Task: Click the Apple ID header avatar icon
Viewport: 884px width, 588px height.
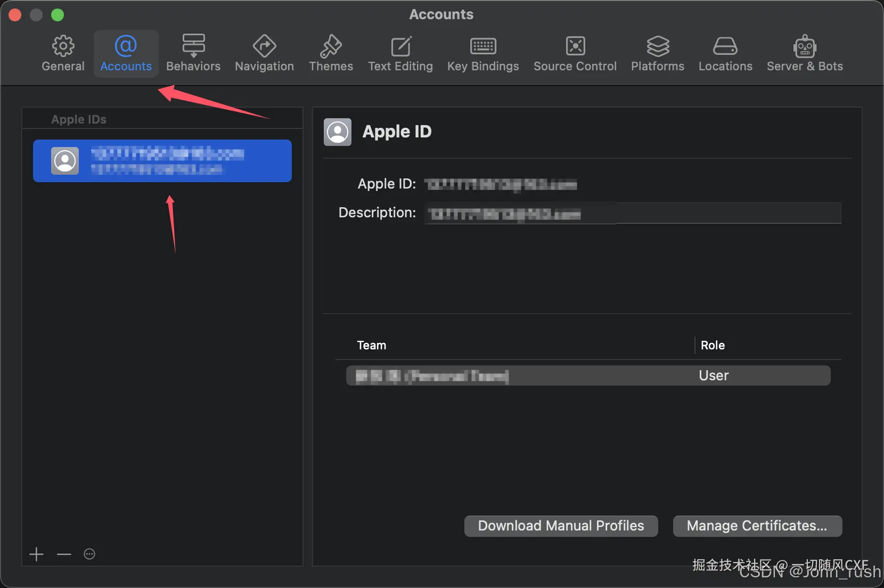Action: [338, 132]
